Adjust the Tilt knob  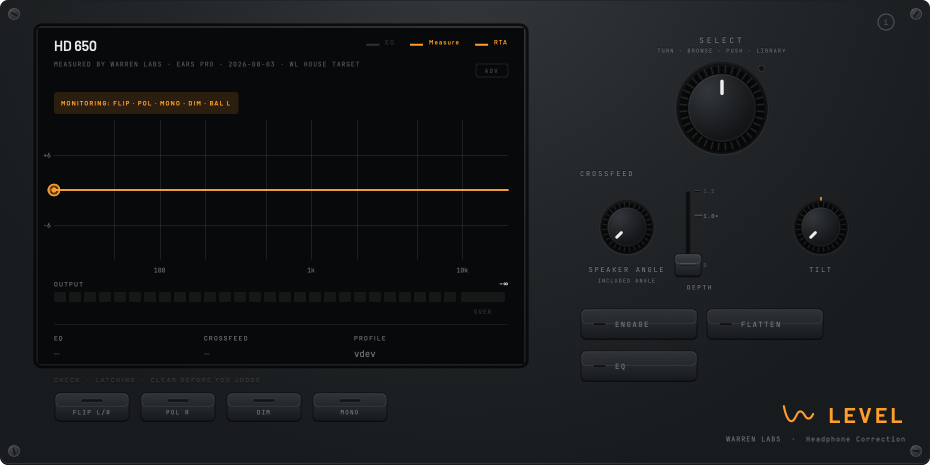coord(821,227)
